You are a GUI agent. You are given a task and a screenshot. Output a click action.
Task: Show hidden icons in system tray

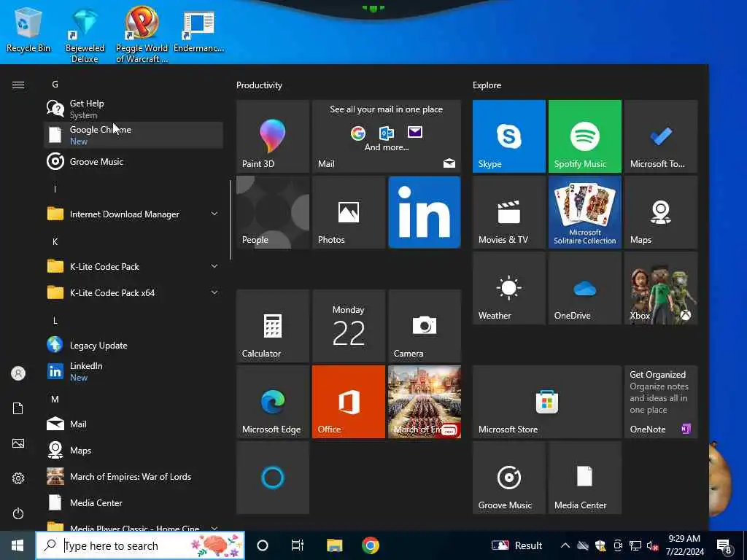click(x=565, y=545)
